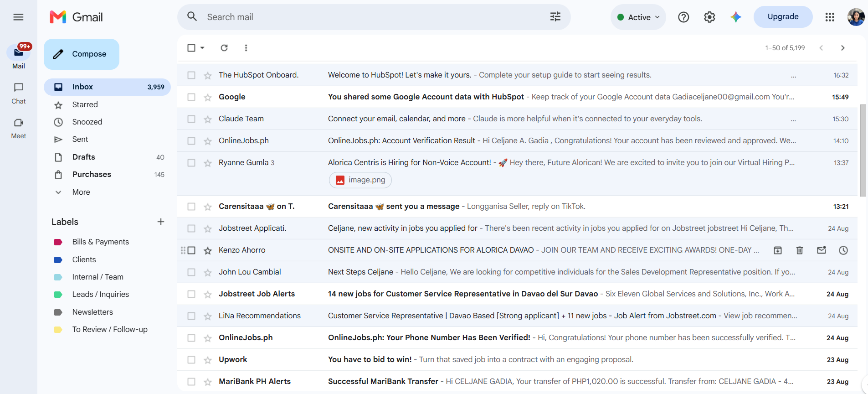Open the select-all checkbox dropdown arrow

click(202, 48)
